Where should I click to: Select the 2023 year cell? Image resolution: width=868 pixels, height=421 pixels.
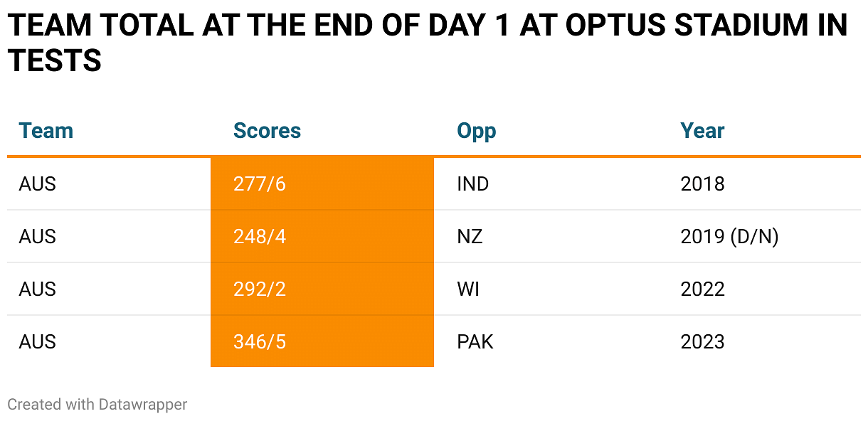coord(702,342)
